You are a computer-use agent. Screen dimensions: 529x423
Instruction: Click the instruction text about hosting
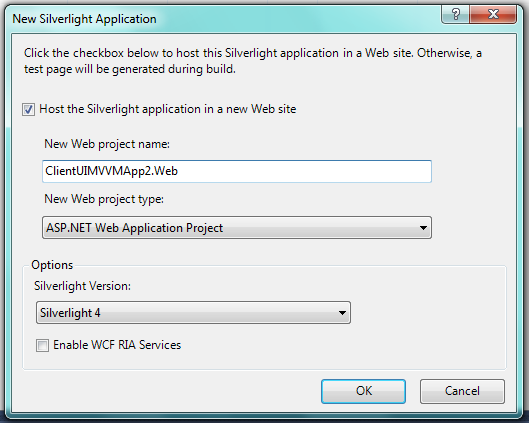pyautogui.click(x=253, y=61)
